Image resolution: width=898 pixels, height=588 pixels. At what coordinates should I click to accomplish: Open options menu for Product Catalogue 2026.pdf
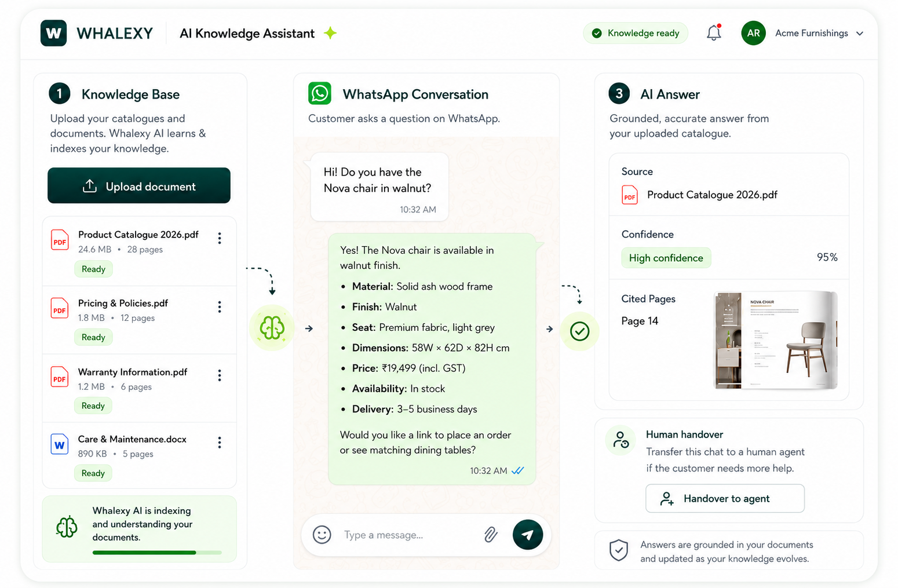pos(220,238)
